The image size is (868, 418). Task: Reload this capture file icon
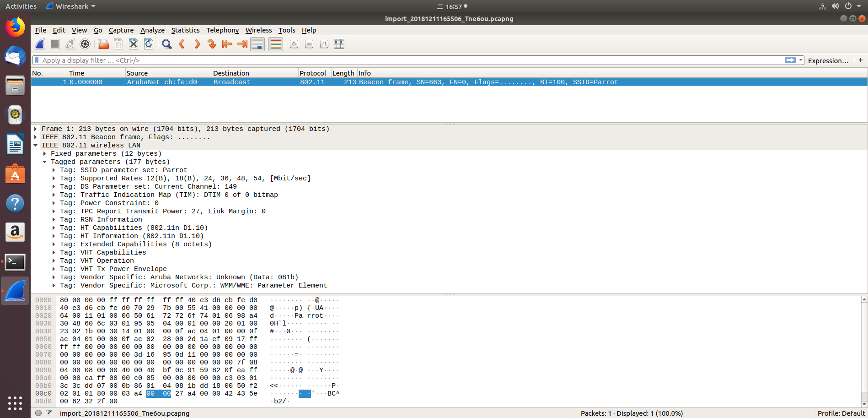click(x=149, y=44)
